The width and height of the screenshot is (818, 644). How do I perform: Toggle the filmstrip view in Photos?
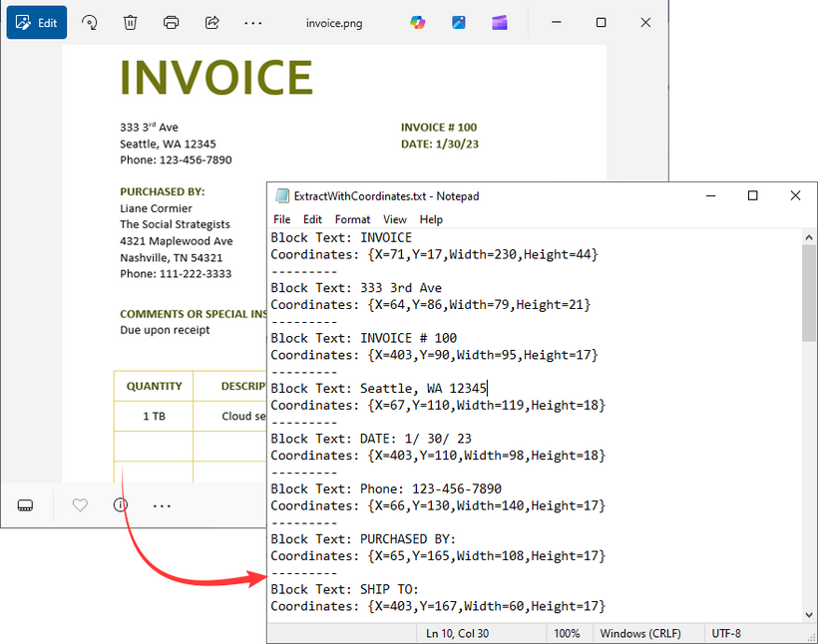26,505
